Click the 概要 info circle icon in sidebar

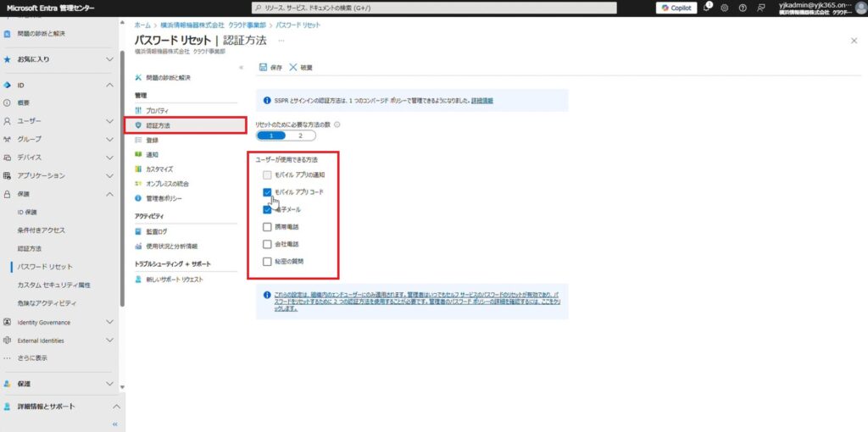[x=7, y=102]
